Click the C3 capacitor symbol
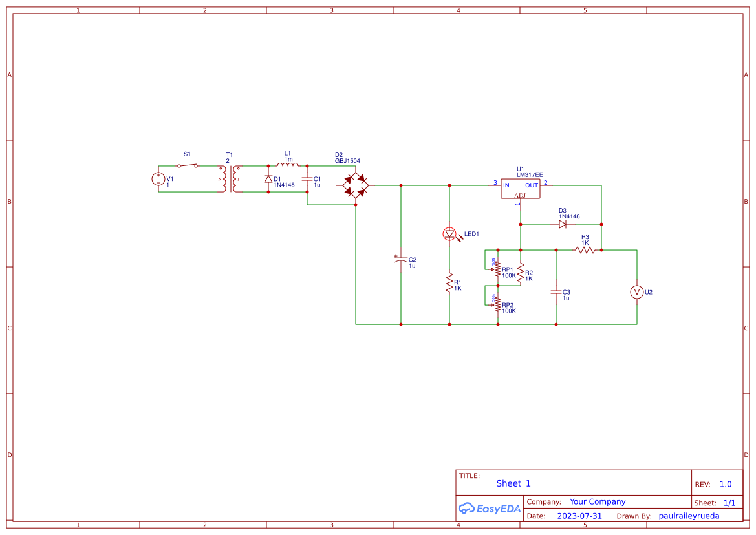 (556, 292)
